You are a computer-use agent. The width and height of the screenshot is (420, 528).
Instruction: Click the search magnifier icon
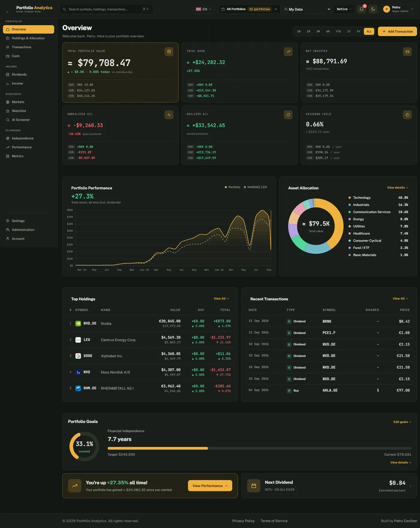[64, 9]
